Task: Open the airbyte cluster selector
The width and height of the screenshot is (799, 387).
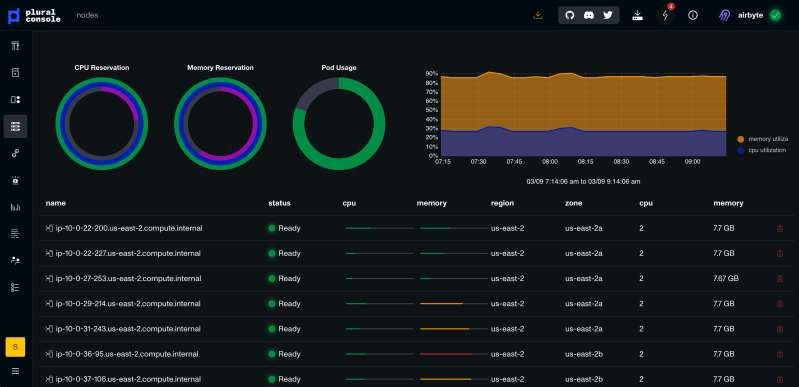Action: click(750, 15)
